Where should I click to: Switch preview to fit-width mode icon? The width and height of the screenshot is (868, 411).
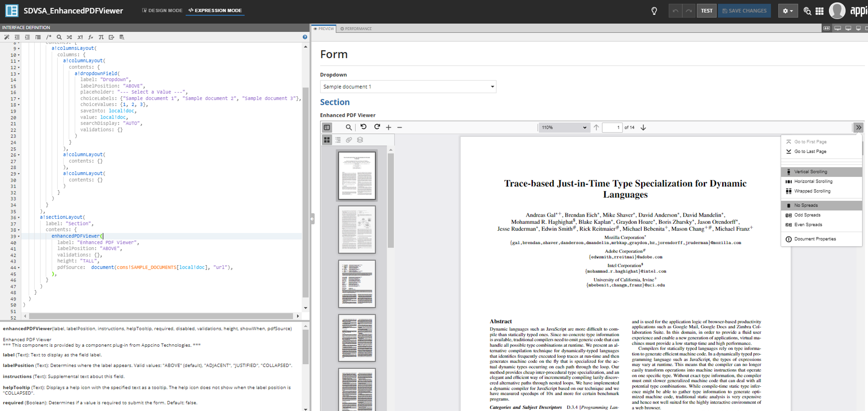(827, 28)
